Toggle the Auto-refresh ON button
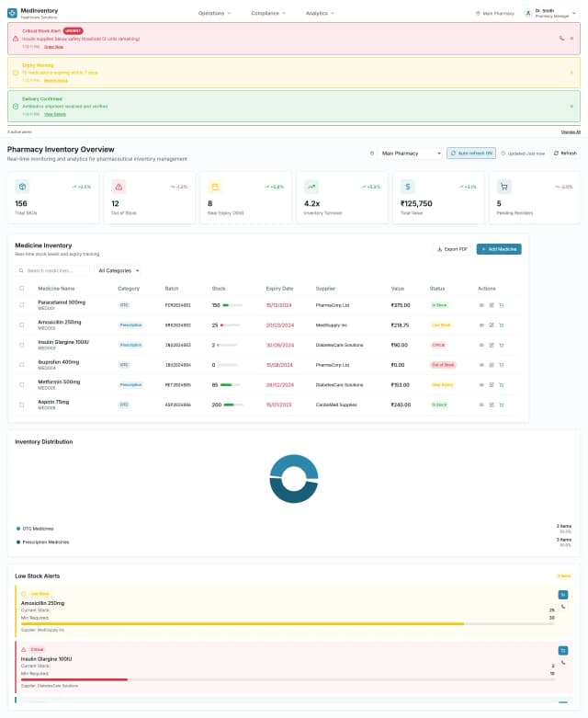Image resolution: width=588 pixels, height=718 pixels. pos(470,153)
